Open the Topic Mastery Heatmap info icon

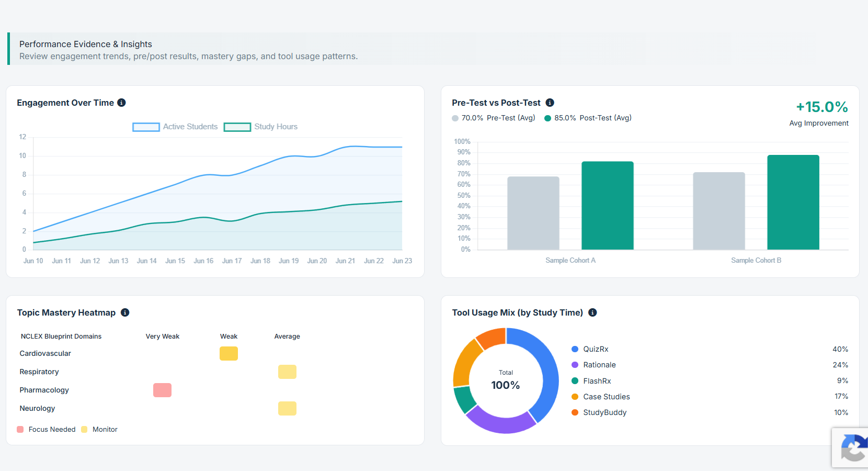[125, 312]
